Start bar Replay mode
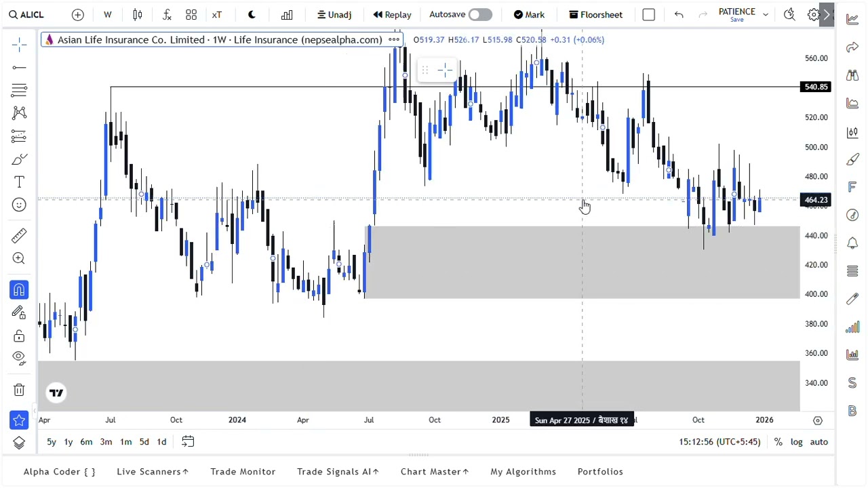 click(392, 14)
